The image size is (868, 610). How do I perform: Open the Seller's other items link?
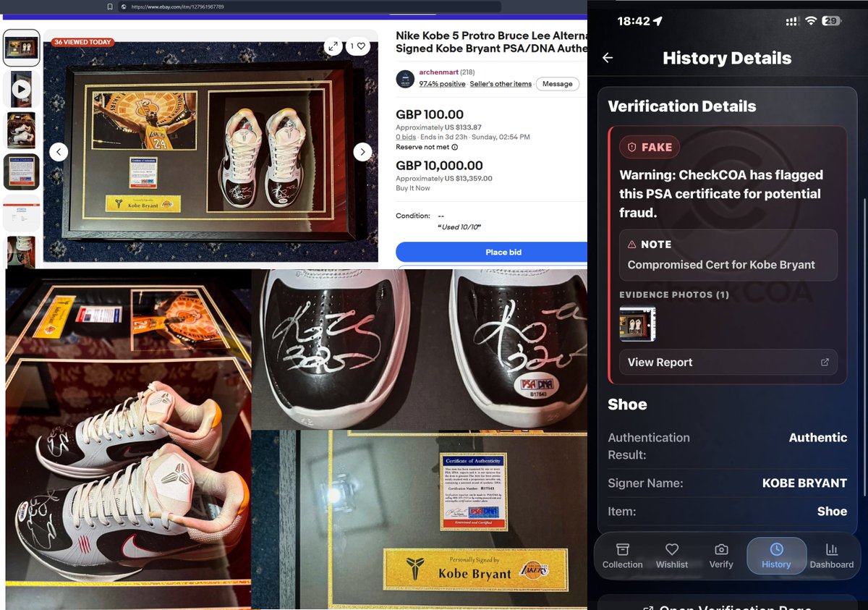coord(501,84)
